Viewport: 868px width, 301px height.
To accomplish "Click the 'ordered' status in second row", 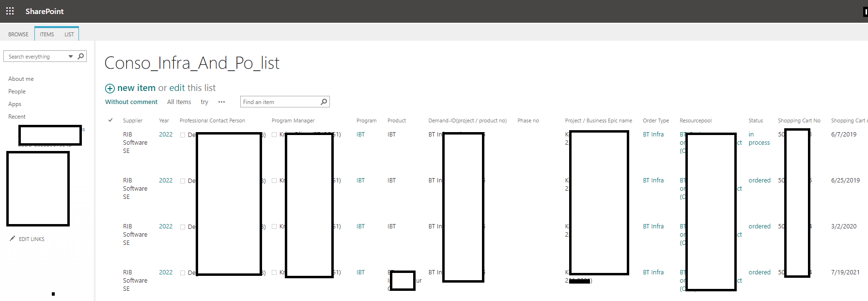I will 759,181.
